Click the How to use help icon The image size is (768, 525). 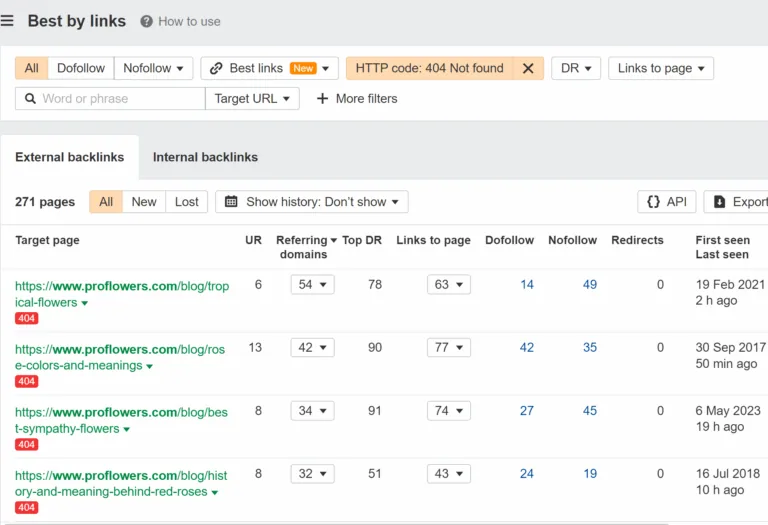(146, 22)
